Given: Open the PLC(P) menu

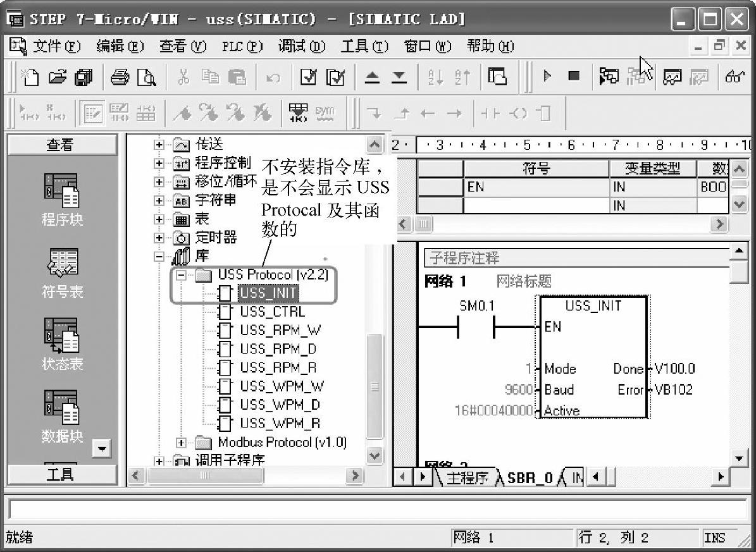Looking at the screenshot, I should coord(242,46).
